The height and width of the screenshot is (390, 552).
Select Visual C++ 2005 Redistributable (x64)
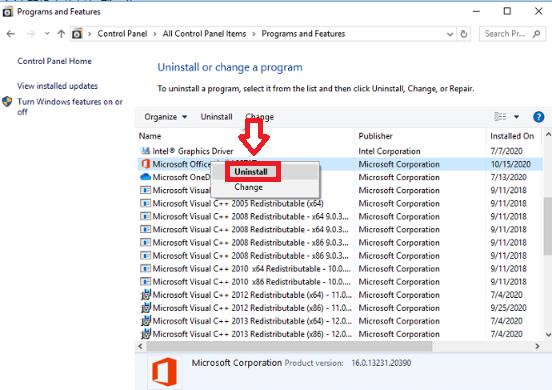click(340, 203)
